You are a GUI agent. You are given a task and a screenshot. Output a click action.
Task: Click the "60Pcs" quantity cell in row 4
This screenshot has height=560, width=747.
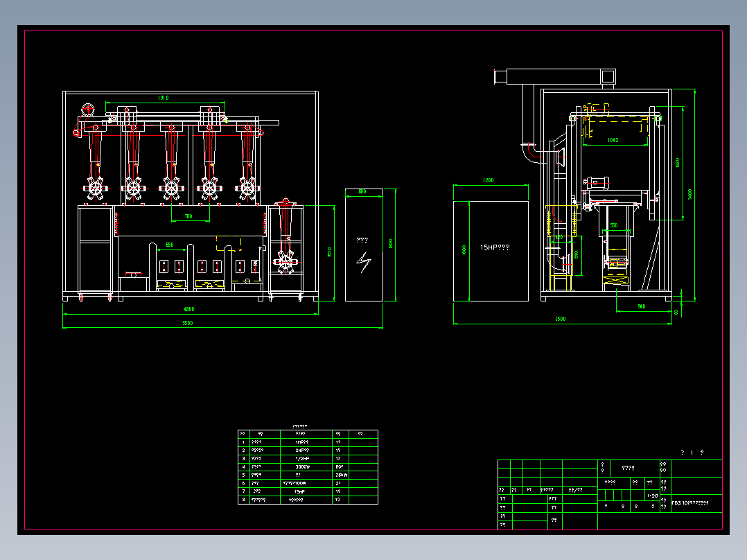coord(340,467)
